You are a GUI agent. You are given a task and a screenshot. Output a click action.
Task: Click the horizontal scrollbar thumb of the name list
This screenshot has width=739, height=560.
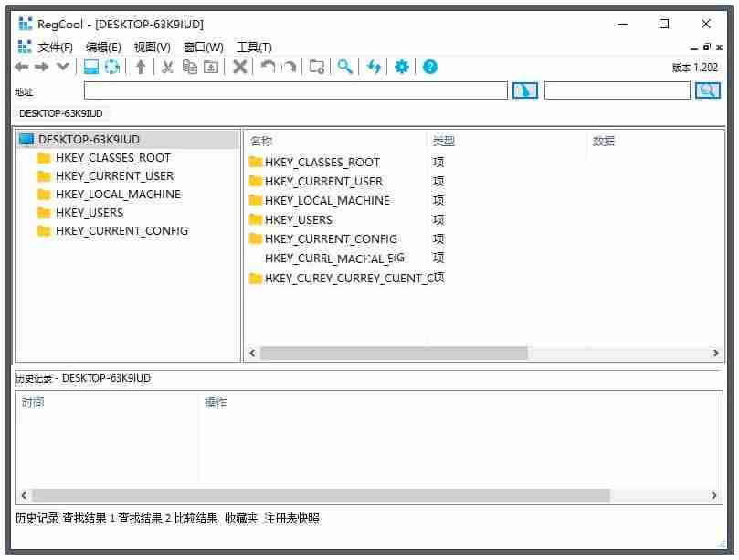pos(394,353)
